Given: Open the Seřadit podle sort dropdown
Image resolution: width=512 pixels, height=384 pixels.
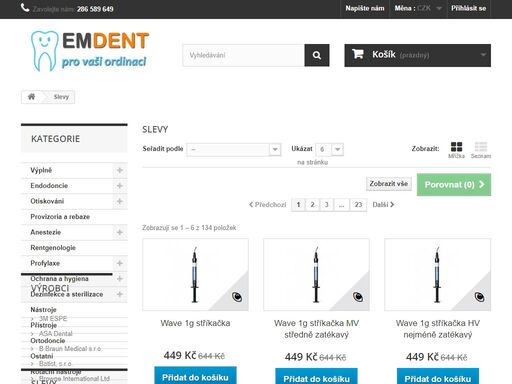Looking at the screenshot, I should tap(234, 149).
